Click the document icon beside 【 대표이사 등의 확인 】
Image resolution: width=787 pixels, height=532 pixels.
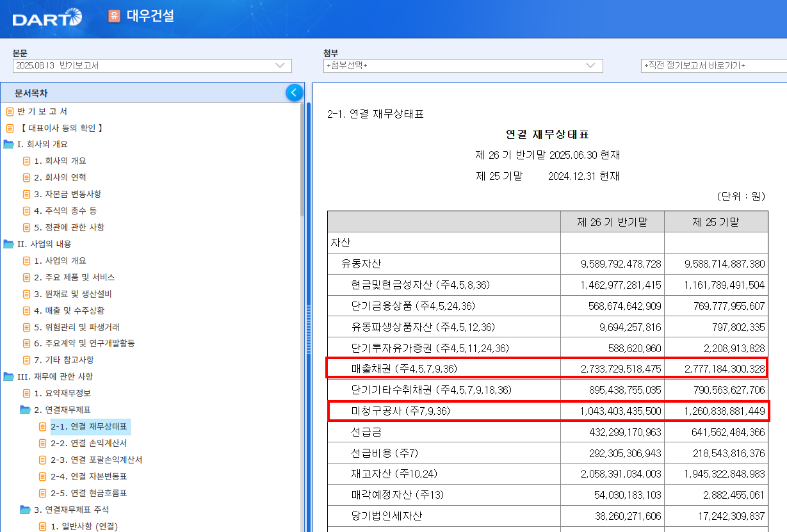point(10,128)
